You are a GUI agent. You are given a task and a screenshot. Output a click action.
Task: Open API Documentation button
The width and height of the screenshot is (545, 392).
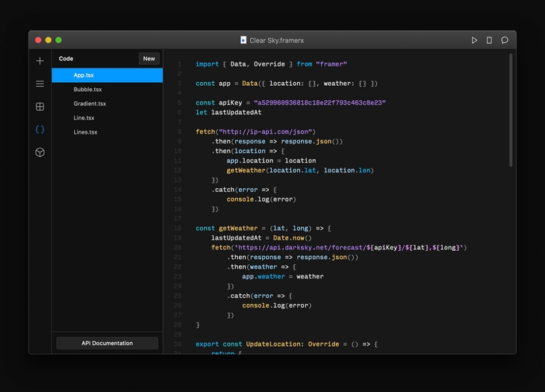pos(107,343)
